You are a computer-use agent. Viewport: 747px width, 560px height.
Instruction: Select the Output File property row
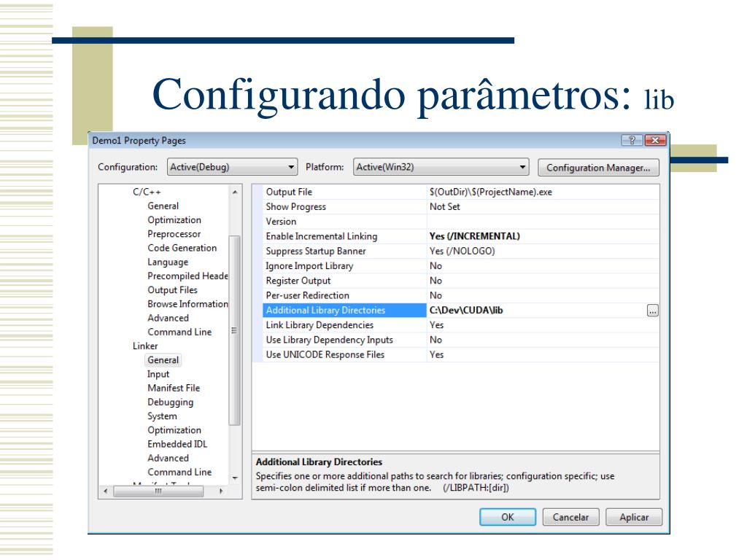[461, 192]
